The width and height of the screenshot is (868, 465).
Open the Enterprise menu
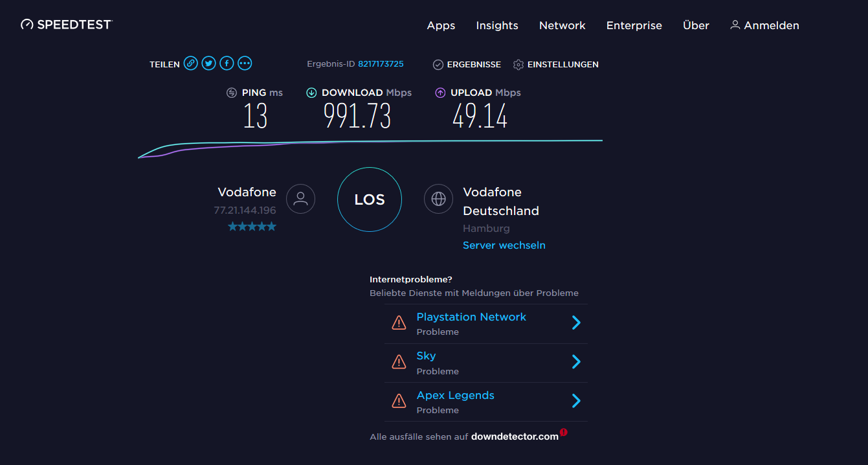tap(634, 25)
